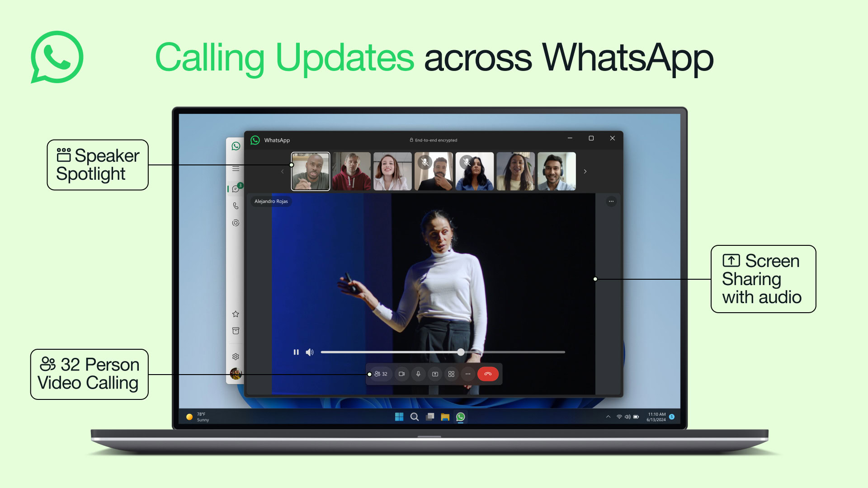Expand the participants panel right arrow
The image size is (868, 488).
pyautogui.click(x=585, y=172)
